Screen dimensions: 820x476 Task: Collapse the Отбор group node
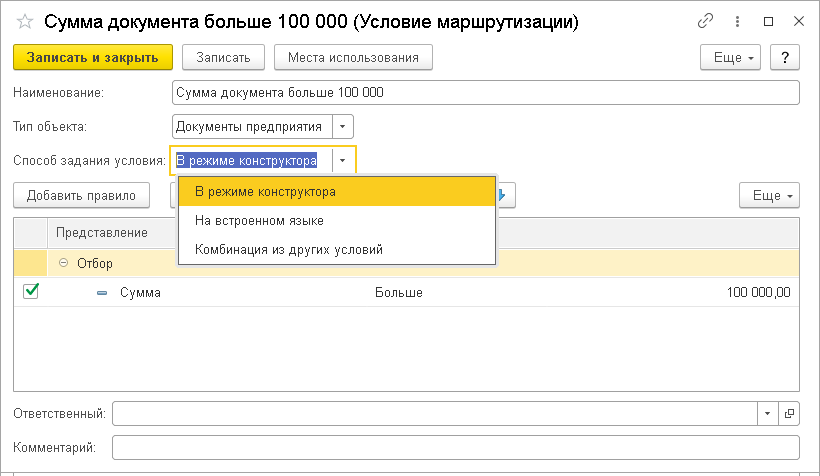pyautogui.click(x=64, y=264)
